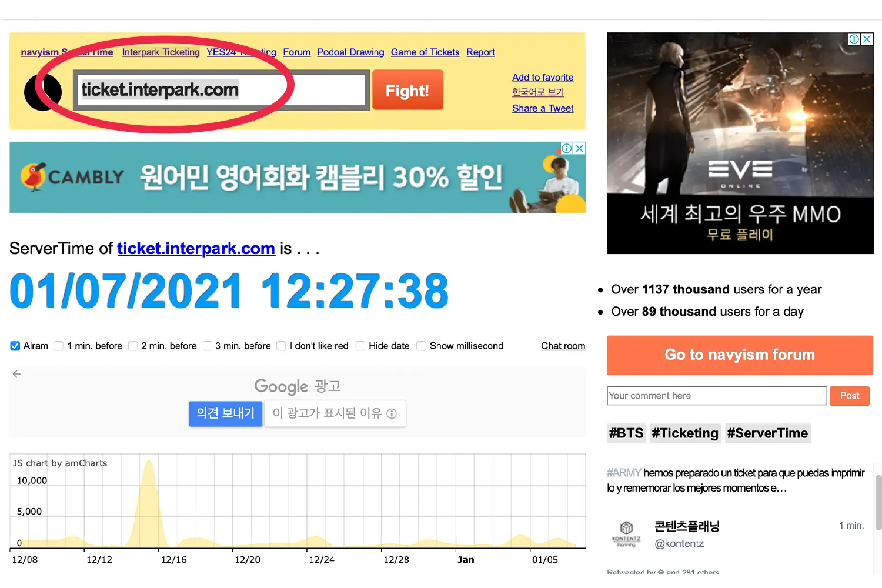Close the Cambly banner ad
The width and height of the screenshot is (882, 588).
[x=579, y=148]
